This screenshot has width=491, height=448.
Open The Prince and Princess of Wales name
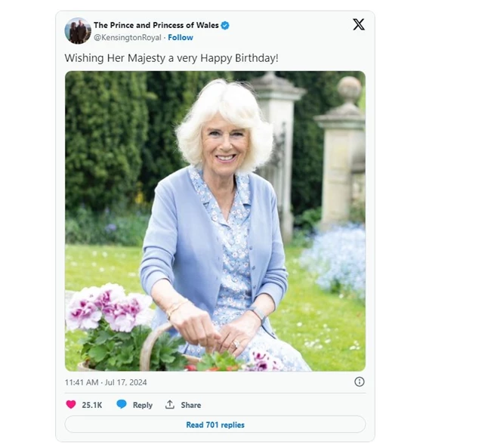point(156,26)
